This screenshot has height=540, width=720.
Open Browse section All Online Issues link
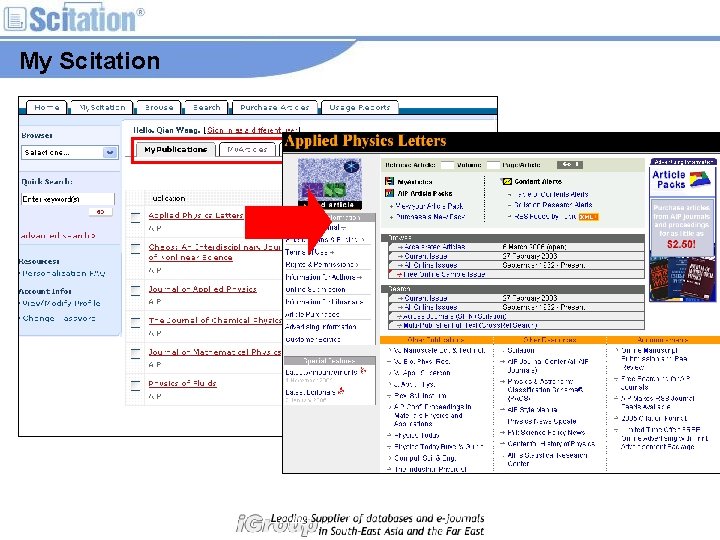pyautogui.click(x=430, y=265)
